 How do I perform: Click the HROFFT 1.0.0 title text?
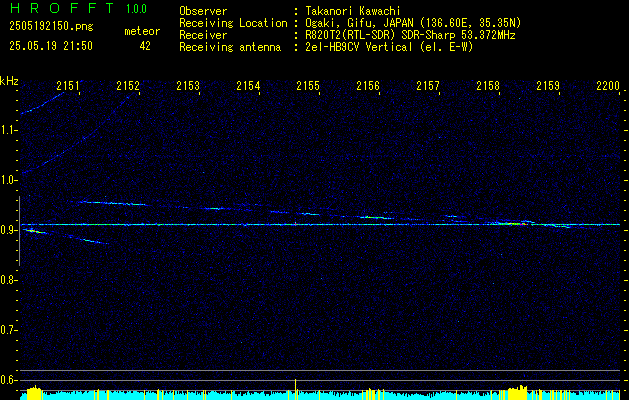click(x=78, y=8)
